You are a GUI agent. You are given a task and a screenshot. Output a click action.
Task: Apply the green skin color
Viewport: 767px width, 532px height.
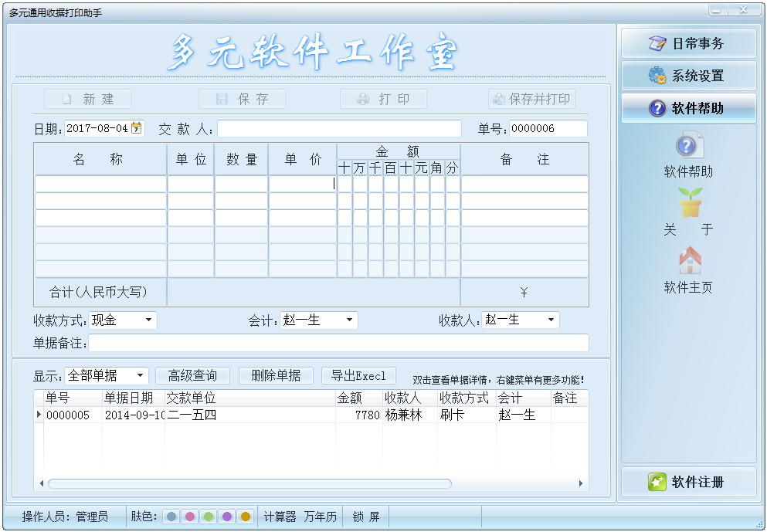(209, 517)
